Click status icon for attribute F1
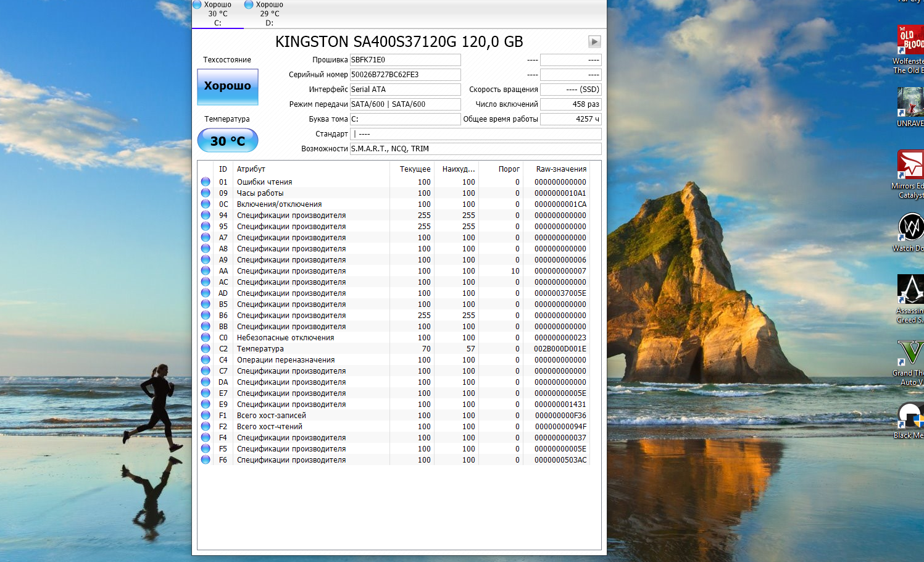The height and width of the screenshot is (562, 924). (x=206, y=416)
